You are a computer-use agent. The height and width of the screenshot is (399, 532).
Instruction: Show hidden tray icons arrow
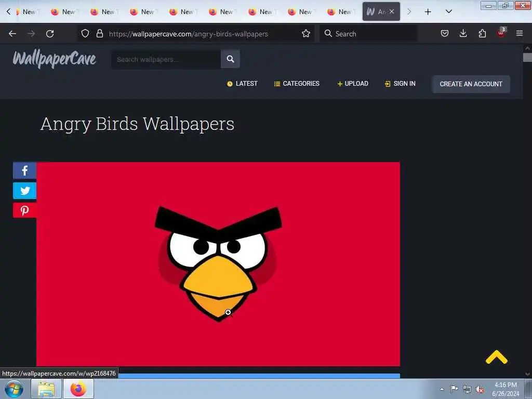pyautogui.click(x=442, y=389)
